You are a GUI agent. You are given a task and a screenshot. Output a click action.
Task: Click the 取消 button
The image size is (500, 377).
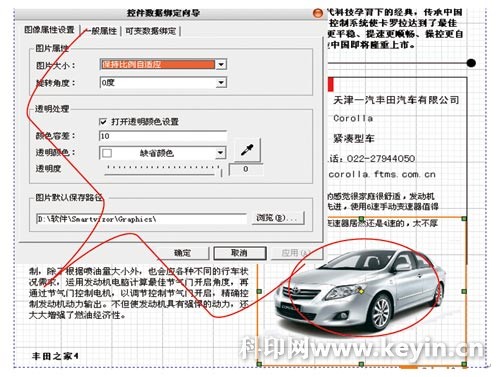click(239, 253)
